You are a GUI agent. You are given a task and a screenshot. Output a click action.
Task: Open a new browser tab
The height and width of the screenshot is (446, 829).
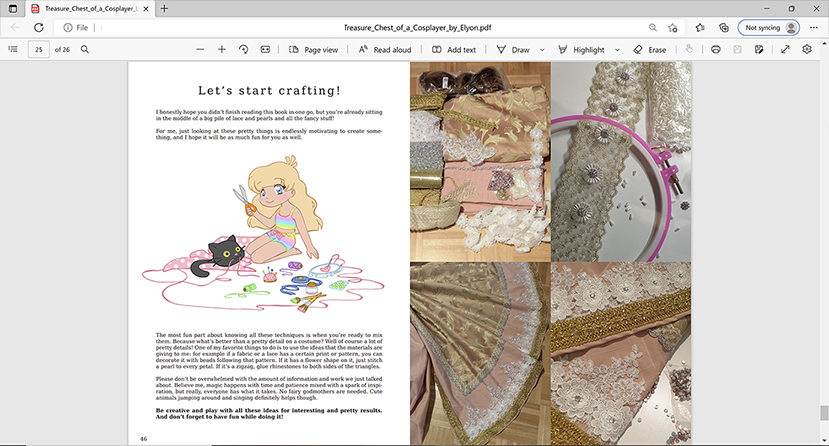(164, 8)
